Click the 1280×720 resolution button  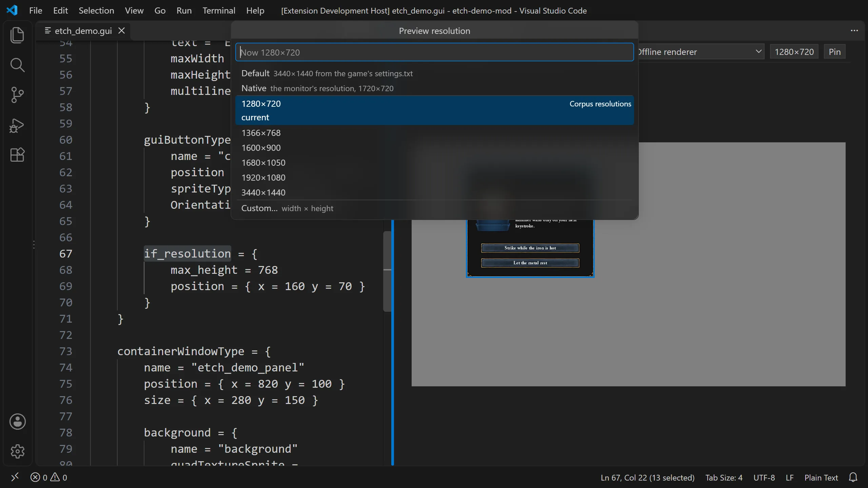pyautogui.click(x=794, y=52)
